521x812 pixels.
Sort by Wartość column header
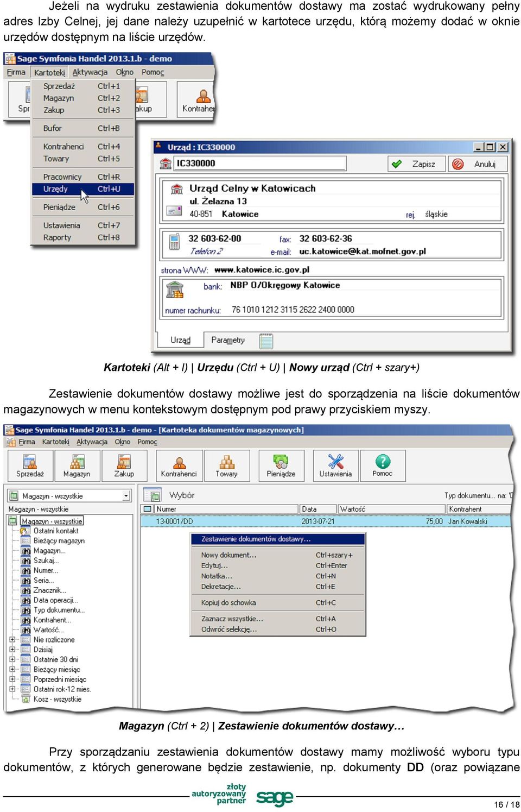tap(391, 509)
